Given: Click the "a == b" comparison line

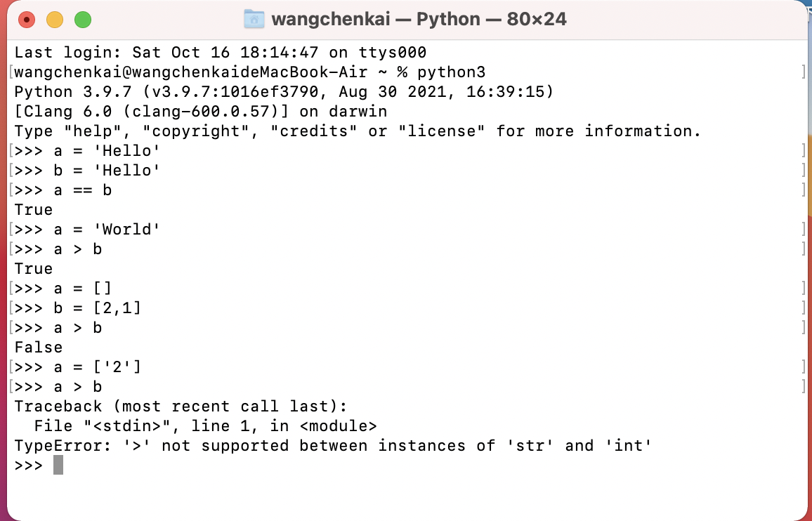Looking at the screenshot, I should pyautogui.click(x=82, y=190).
